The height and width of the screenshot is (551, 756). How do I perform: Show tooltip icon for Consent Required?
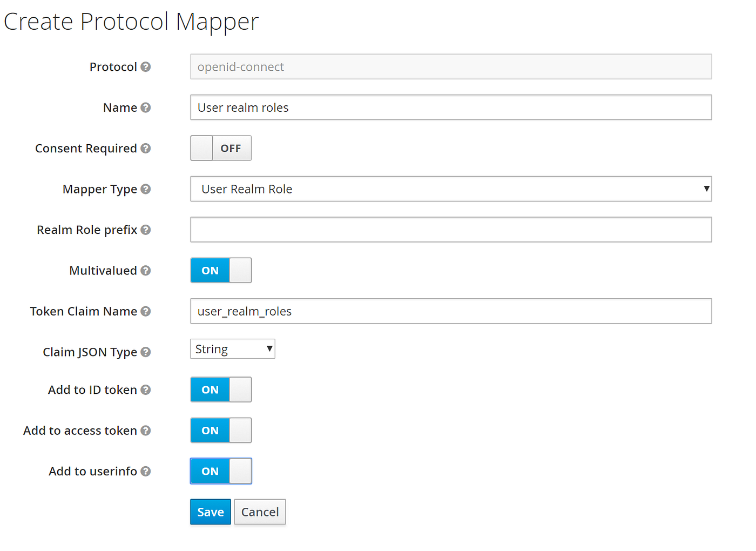coord(146,148)
